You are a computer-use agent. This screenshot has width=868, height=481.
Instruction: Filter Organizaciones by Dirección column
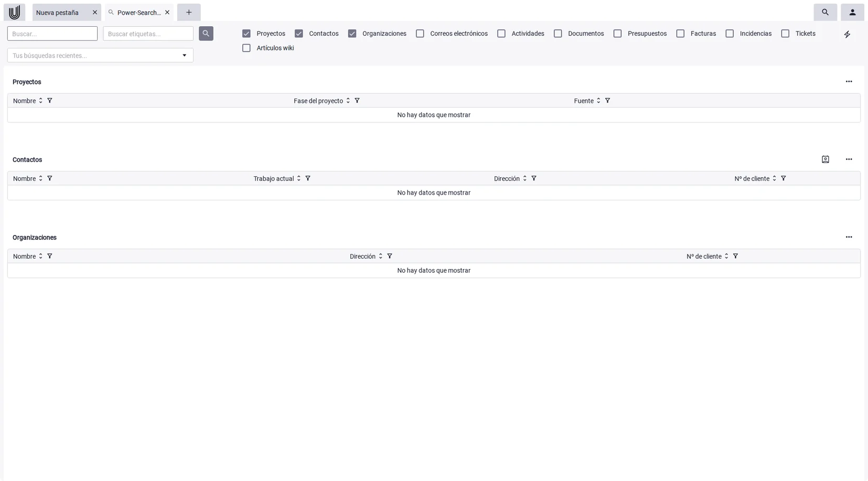coord(390,256)
